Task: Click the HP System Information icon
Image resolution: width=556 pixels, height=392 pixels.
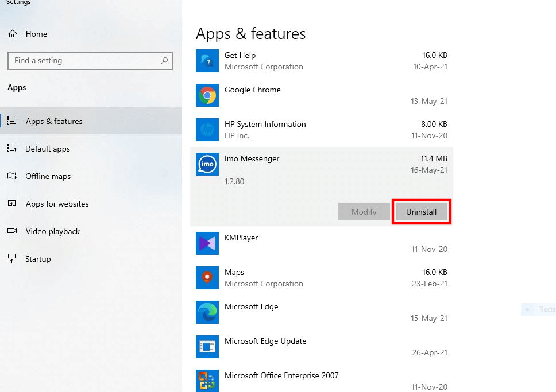Action: [207, 130]
